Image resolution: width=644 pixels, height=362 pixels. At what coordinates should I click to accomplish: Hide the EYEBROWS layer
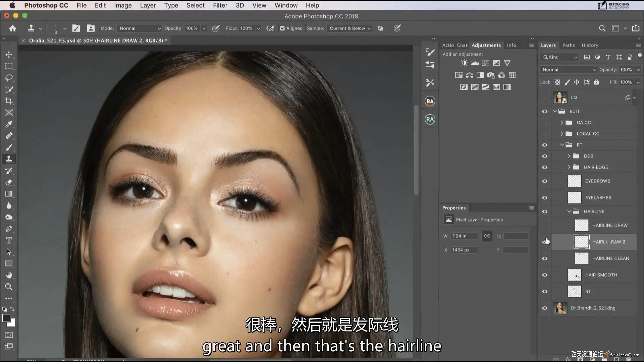[545, 181]
